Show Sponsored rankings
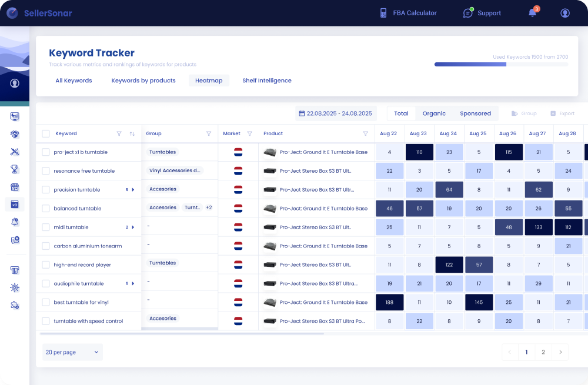Image resolution: width=588 pixels, height=385 pixels. [475, 113]
